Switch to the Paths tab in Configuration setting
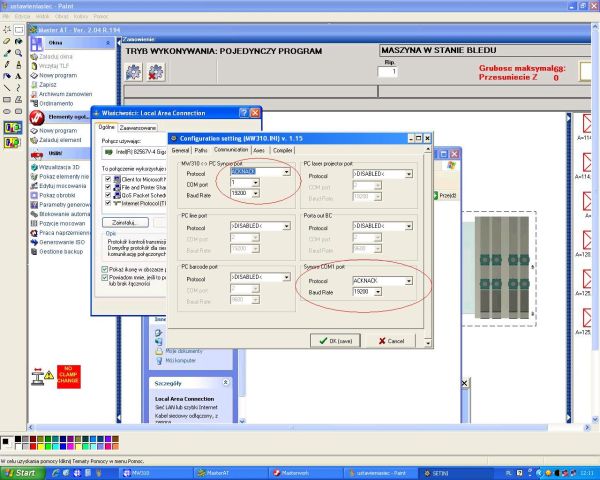Viewport: 600px width, 480px height. coord(201,150)
